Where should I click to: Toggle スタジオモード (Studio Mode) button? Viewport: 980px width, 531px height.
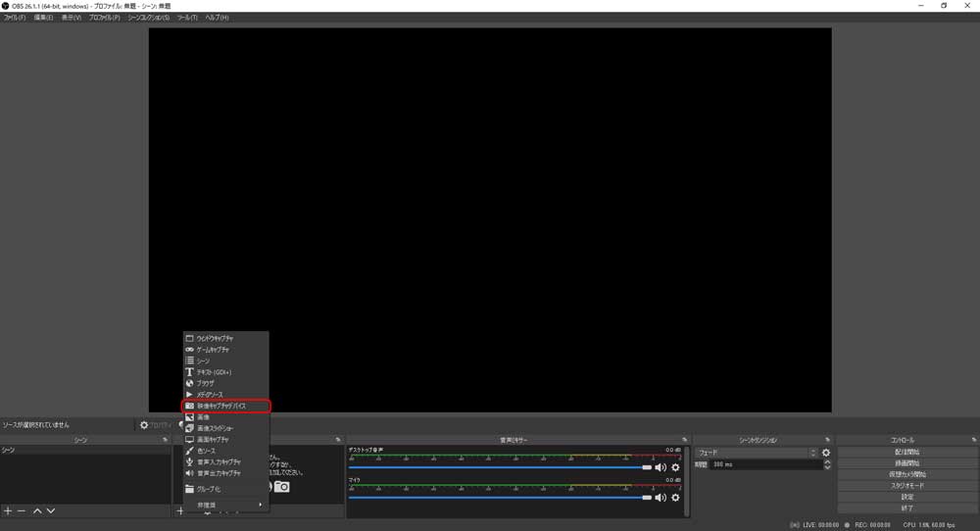[906, 485]
